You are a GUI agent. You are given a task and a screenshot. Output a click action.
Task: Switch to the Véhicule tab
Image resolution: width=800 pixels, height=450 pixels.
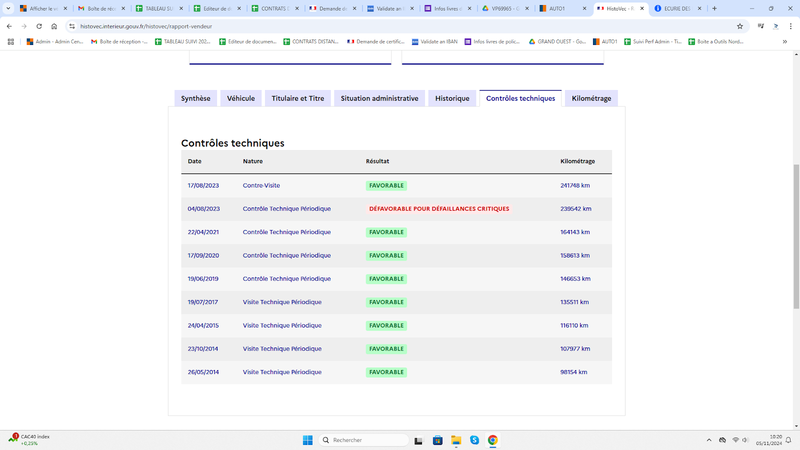tap(241, 98)
